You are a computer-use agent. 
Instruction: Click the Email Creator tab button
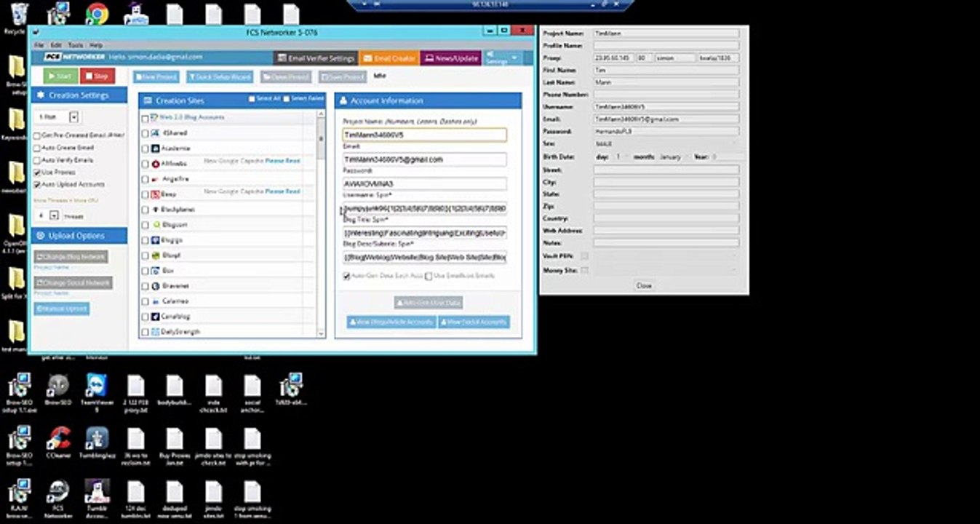pos(389,58)
